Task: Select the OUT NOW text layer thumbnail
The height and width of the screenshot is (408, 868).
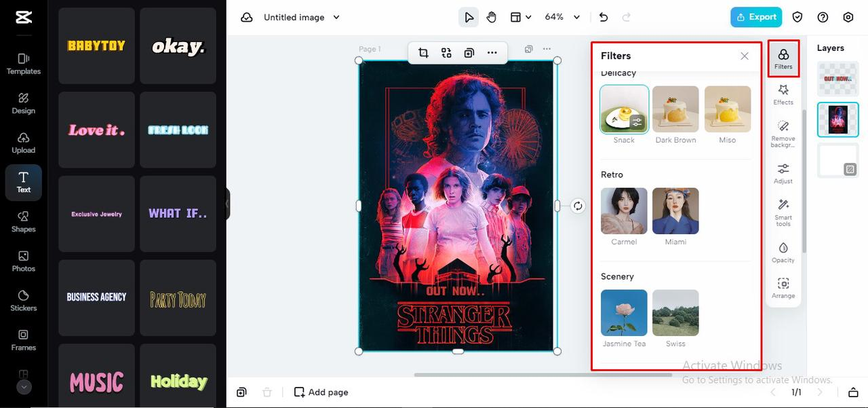Action: coord(837,79)
